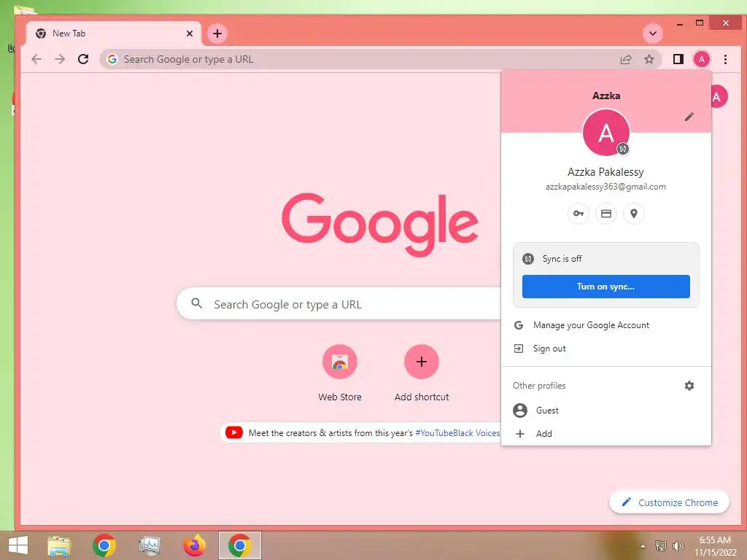The width and height of the screenshot is (747, 560).
Task: Bookmark this tab with the star icon
Action: coord(649,59)
